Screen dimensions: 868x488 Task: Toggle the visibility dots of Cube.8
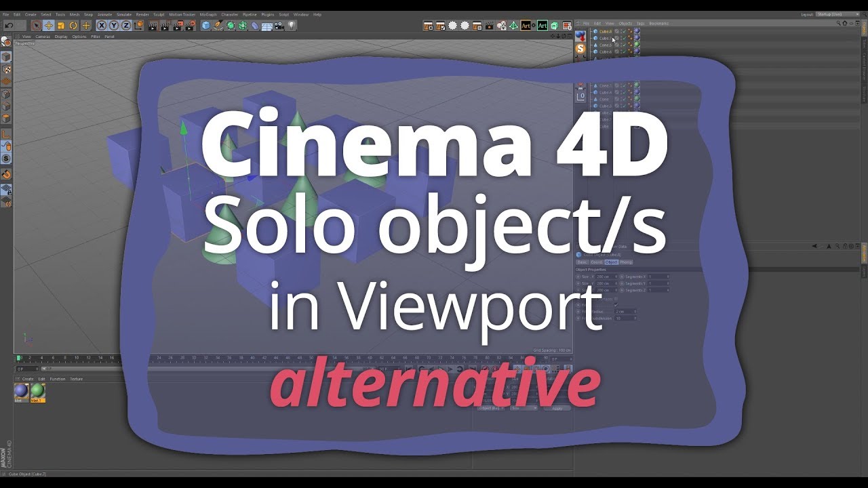[x=621, y=31]
